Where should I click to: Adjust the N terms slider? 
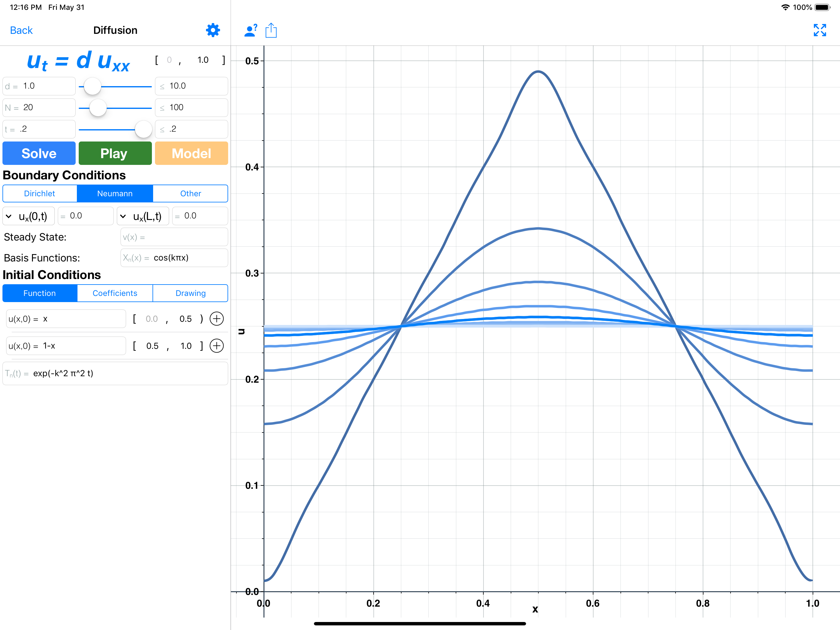point(98,108)
